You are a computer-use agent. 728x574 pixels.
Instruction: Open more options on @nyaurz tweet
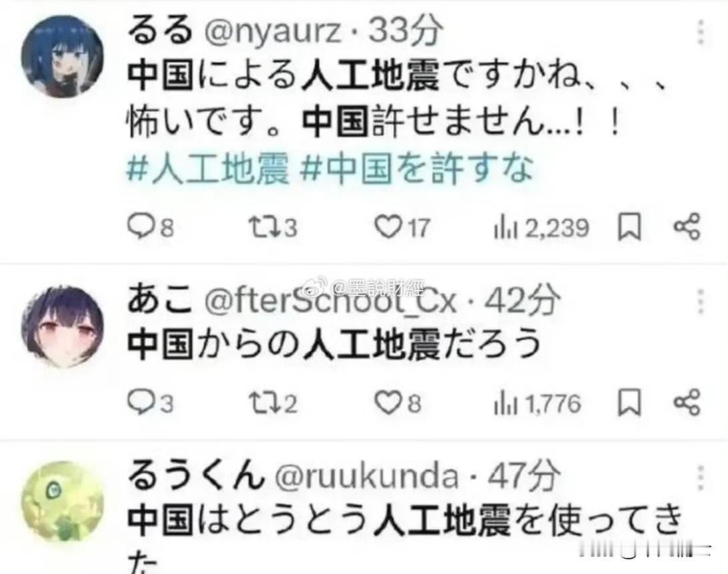701,33
